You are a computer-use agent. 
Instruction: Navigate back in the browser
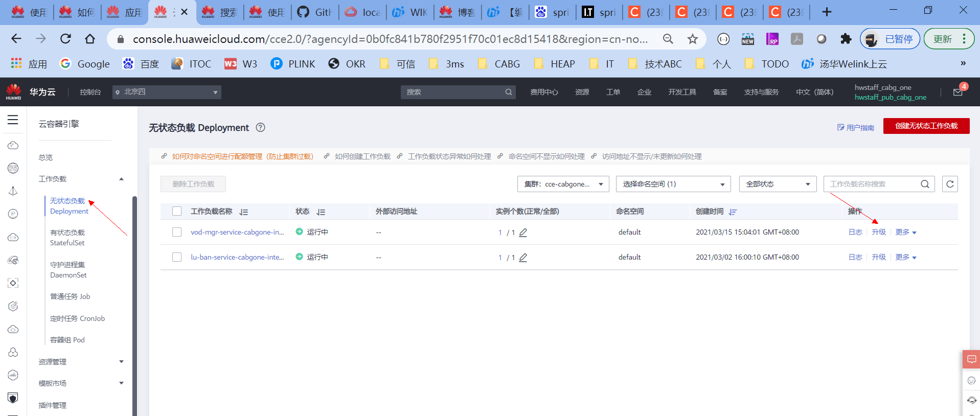click(16, 39)
